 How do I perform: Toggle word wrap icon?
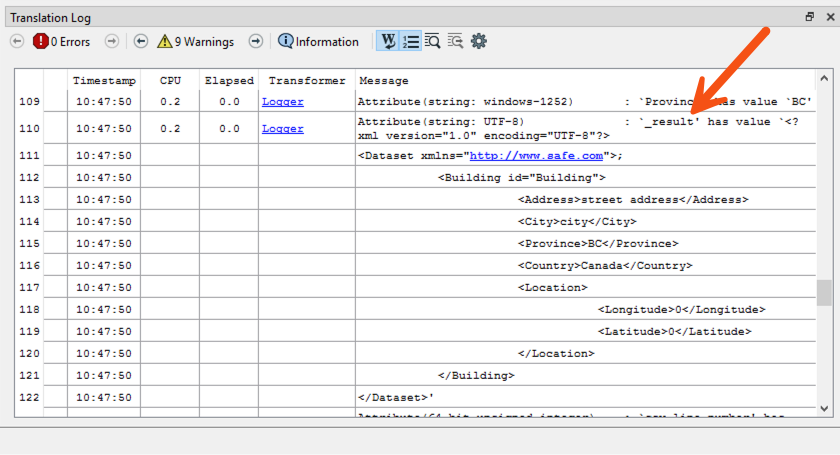pyautogui.click(x=388, y=41)
